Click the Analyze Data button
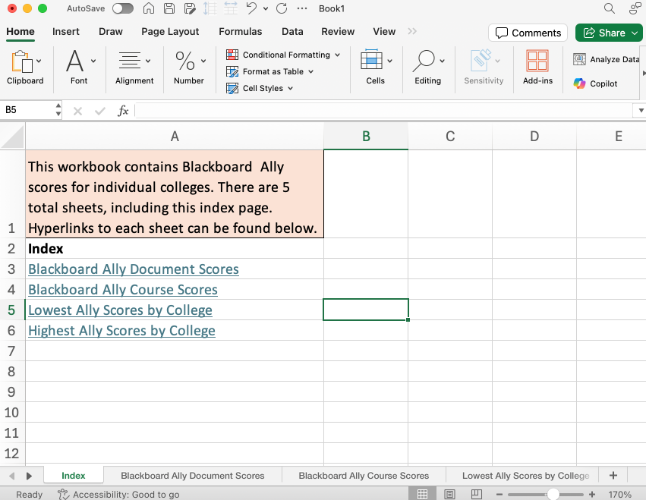The image size is (646, 500). (x=606, y=59)
